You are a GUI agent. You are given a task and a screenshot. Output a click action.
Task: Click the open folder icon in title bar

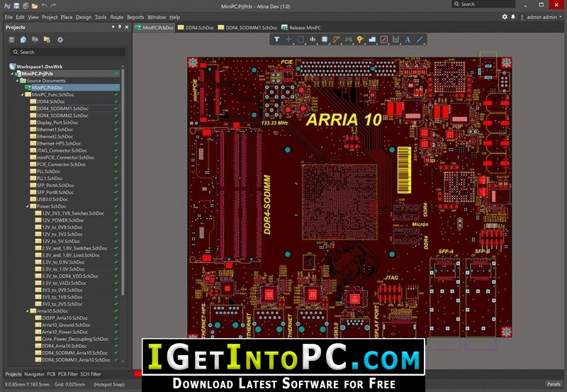(x=35, y=6)
